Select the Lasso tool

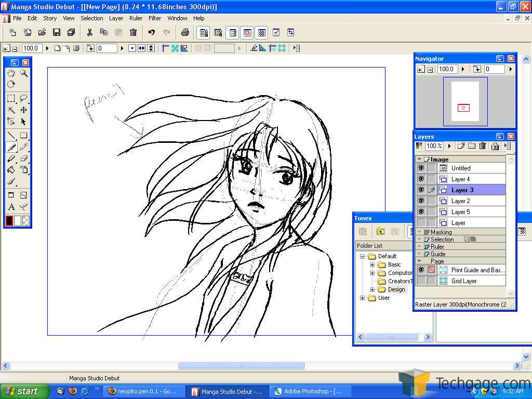tap(24, 98)
